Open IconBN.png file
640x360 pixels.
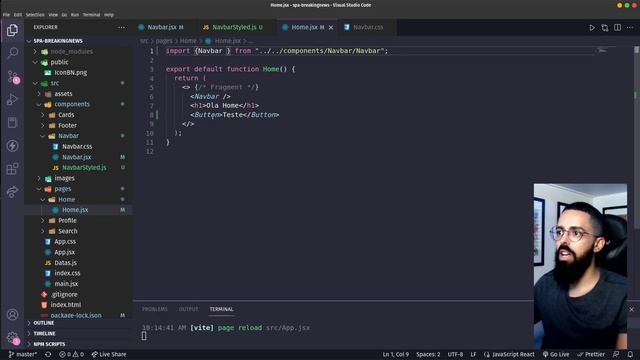point(71,73)
